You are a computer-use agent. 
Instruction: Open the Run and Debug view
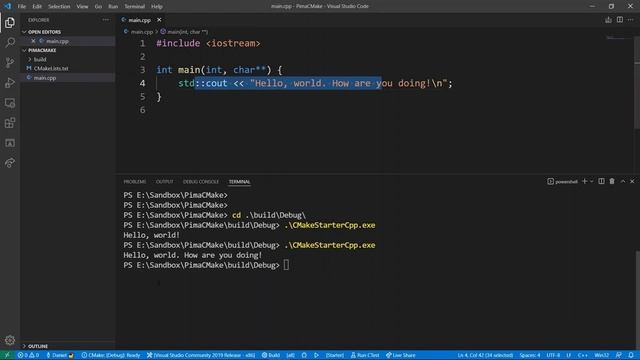10,82
